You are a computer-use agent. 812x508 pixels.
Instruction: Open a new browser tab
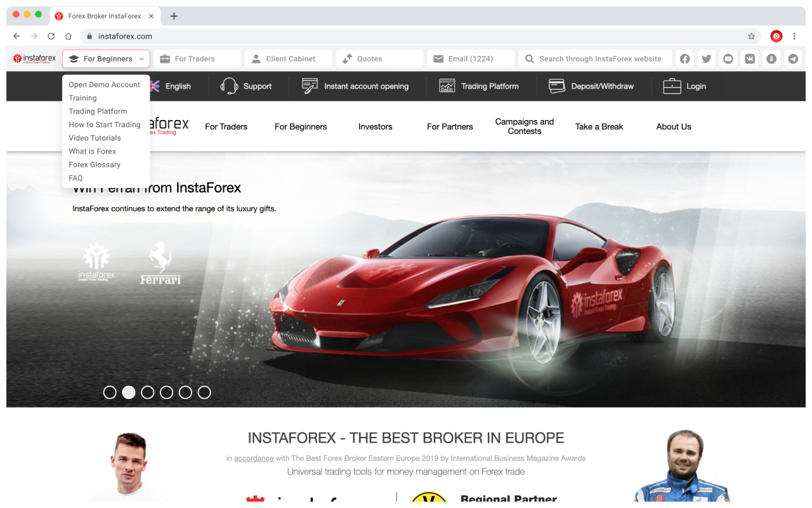tap(174, 16)
